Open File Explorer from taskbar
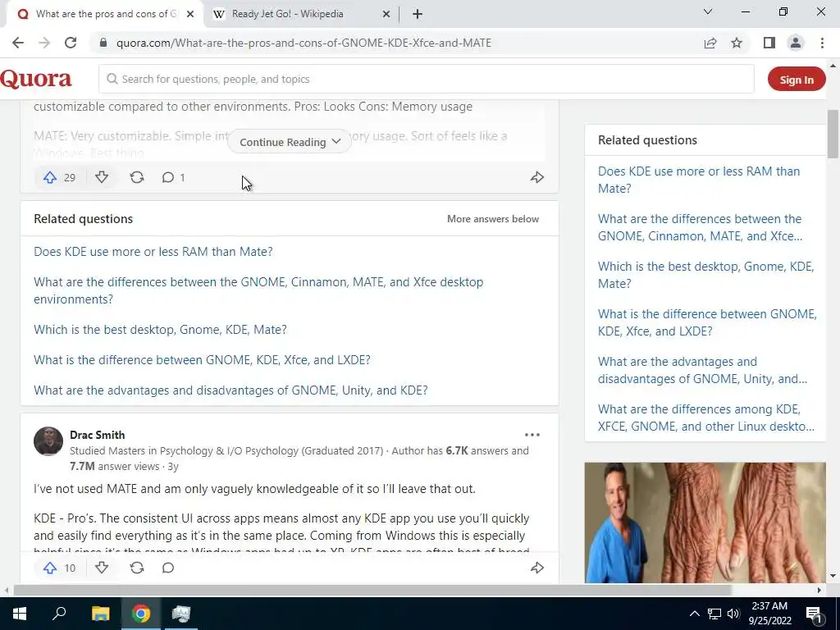 (x=100, y=614)
